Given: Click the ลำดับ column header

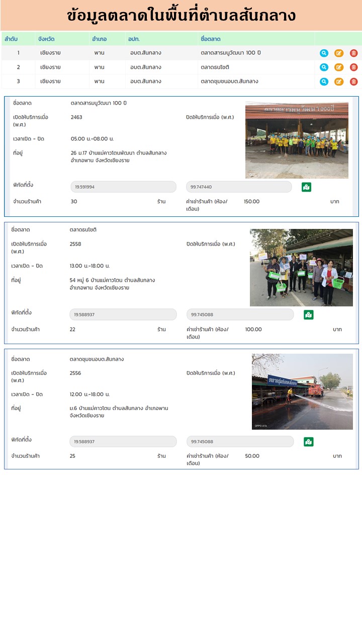Looking at the screenshot, I should (x=11, y=39).
